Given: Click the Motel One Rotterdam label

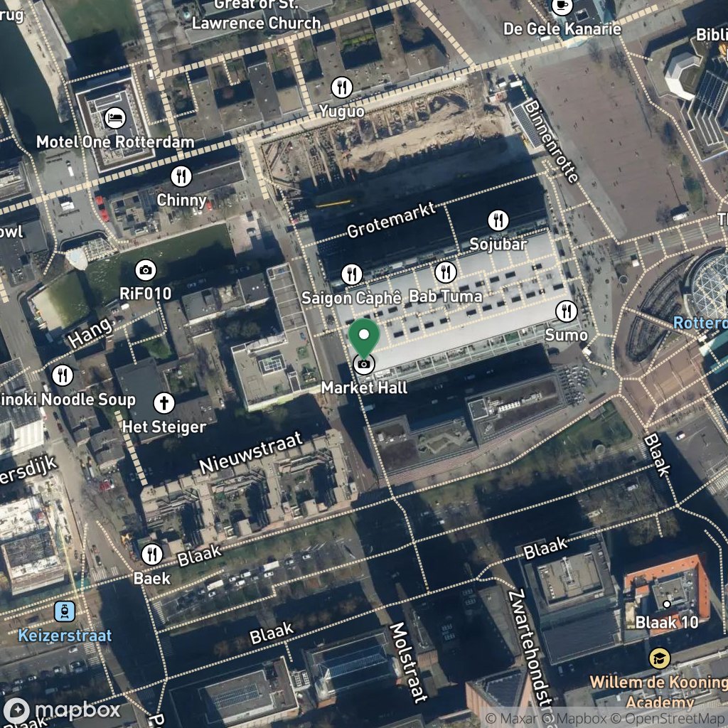Looking at the screenshot, I should [115, 142].
